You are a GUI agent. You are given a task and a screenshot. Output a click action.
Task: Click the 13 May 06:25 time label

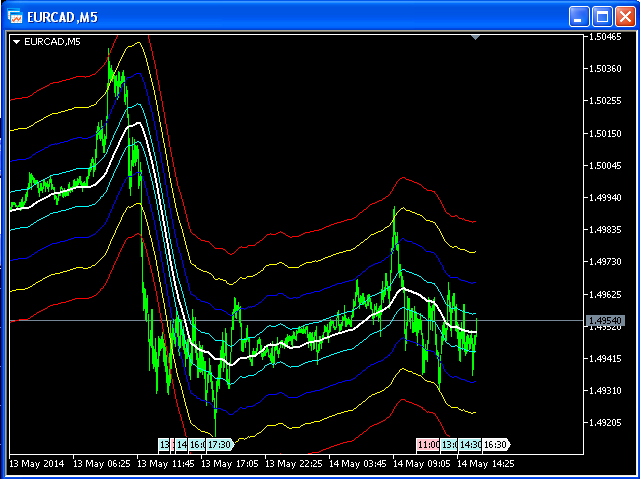point(102,464)
